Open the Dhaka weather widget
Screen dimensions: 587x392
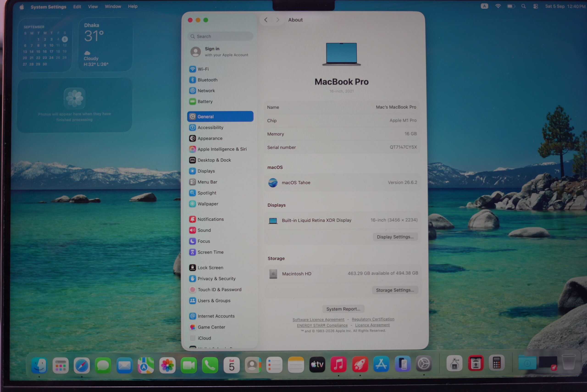pos(105,44)
